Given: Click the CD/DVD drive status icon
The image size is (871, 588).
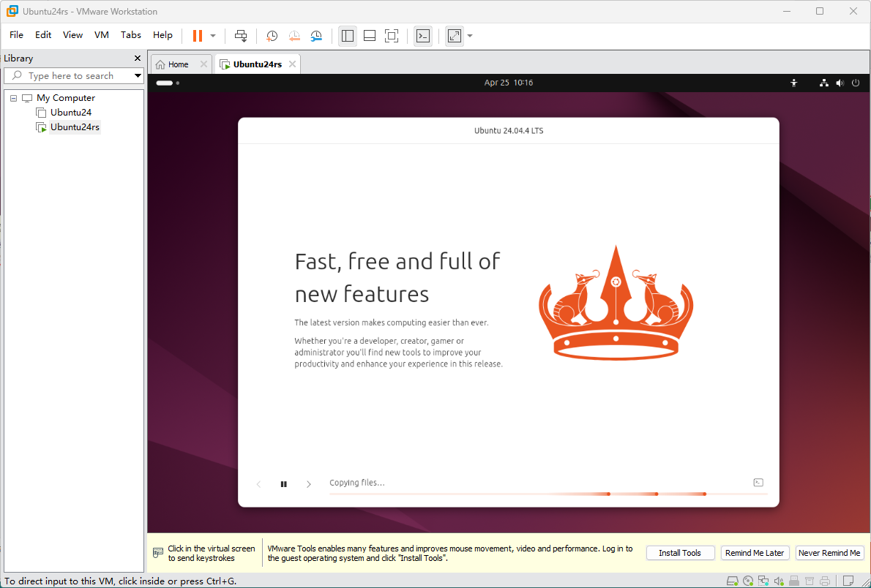Looking at the screenshot, I should click(x=748, y=581).
